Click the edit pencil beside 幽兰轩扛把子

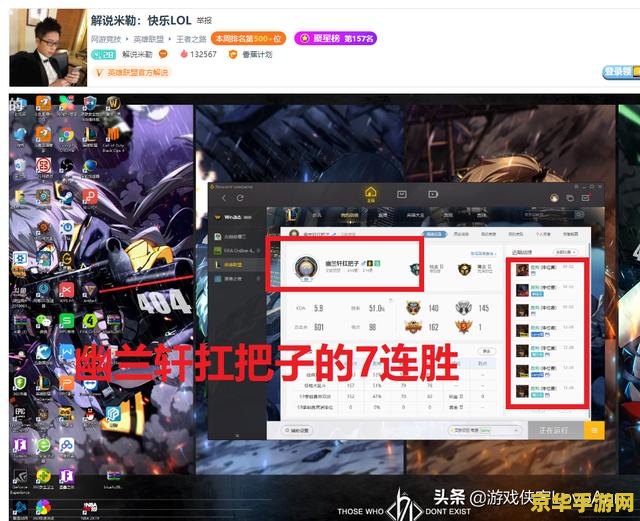coord(363,264)
